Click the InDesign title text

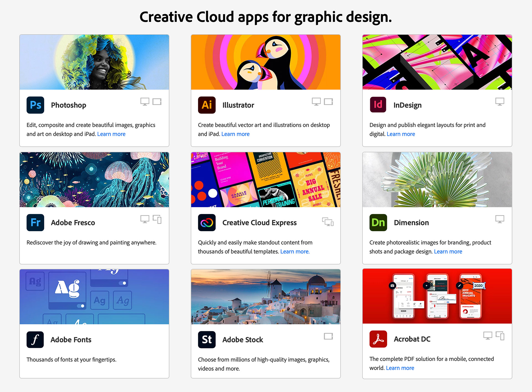click(x=408, y=105)
